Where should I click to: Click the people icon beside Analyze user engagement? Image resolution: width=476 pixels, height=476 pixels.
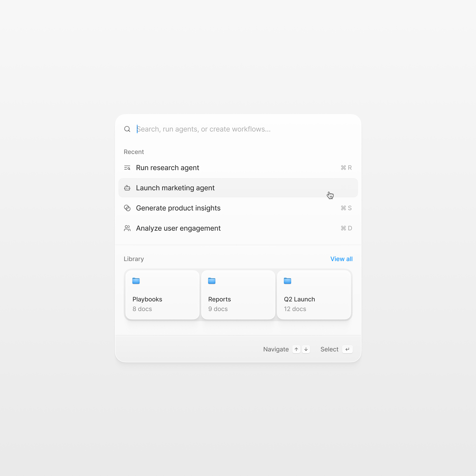point(127,228)
